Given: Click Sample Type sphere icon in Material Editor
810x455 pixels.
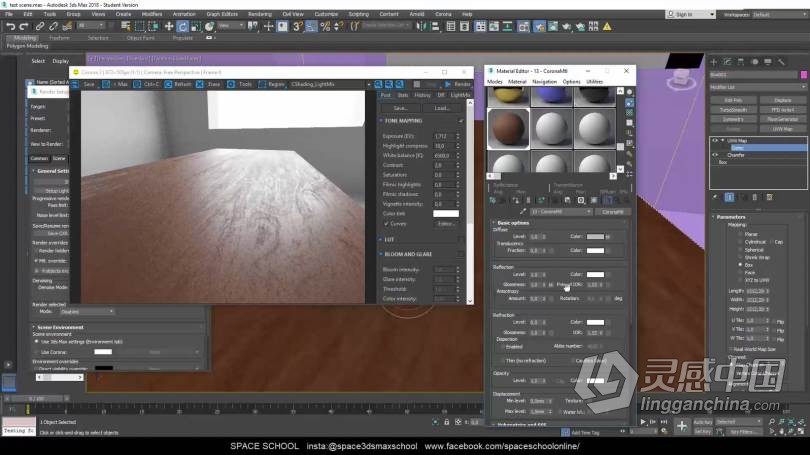Looking at the screenshot, I should click(629, 92).
